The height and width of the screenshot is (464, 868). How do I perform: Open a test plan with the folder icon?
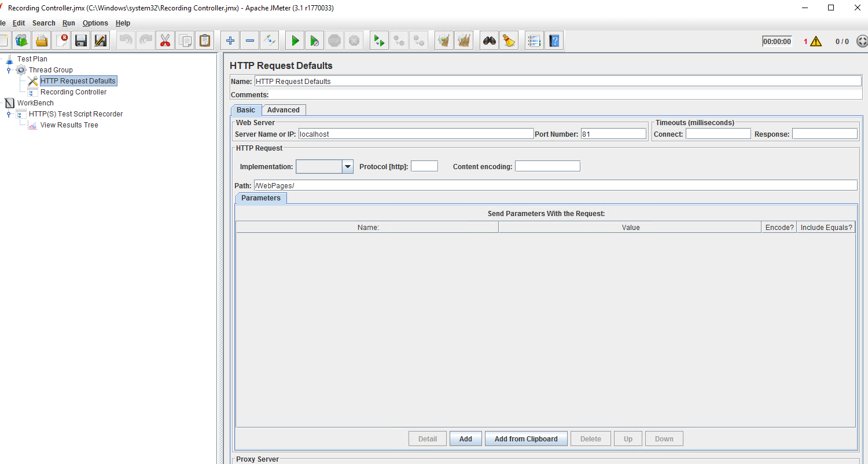click(42, 40)
